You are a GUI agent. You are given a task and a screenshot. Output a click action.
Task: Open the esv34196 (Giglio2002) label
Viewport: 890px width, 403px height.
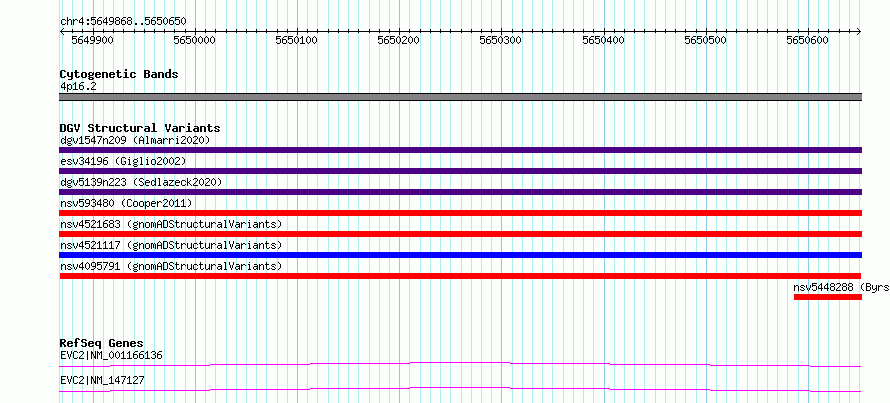tap(123, 161)
